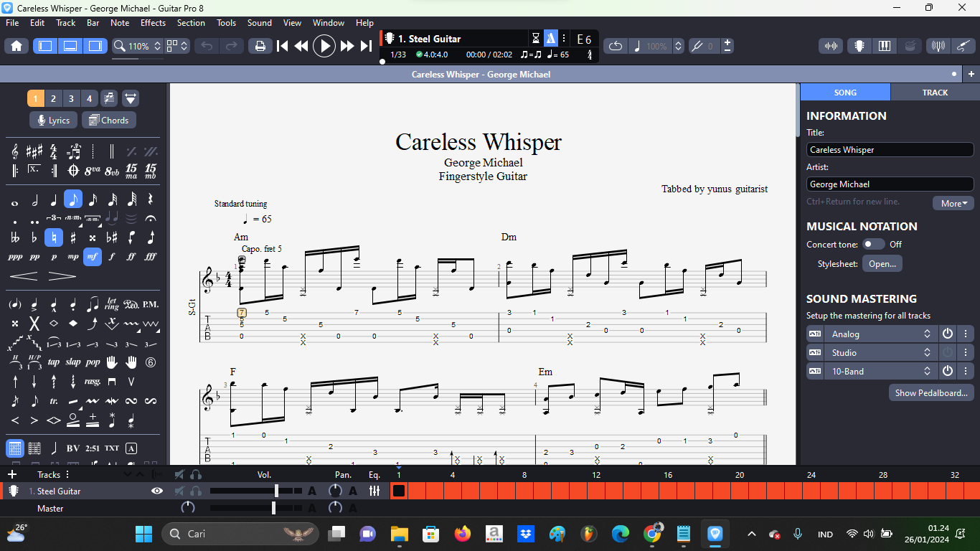Mute the Steel Guitar track
The width and height of the screenshot is (980, 551).
(179, 491)
